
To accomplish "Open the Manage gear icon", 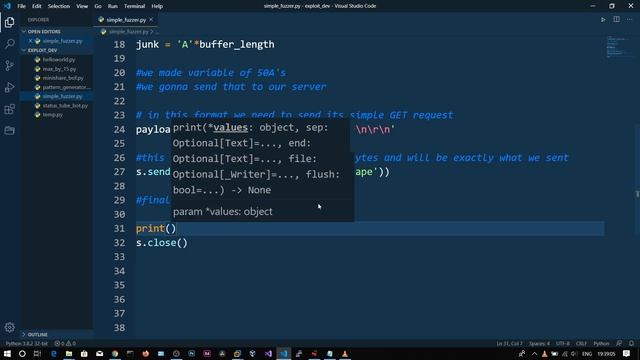I will (9, 327).
